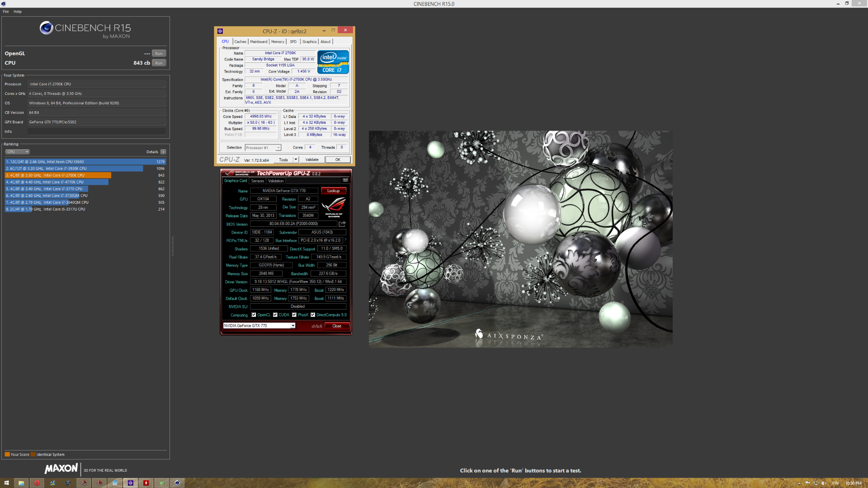Open the green graphics card taskbar app
This screenshot has height=488, width=868.
click(x=161, y=483)
